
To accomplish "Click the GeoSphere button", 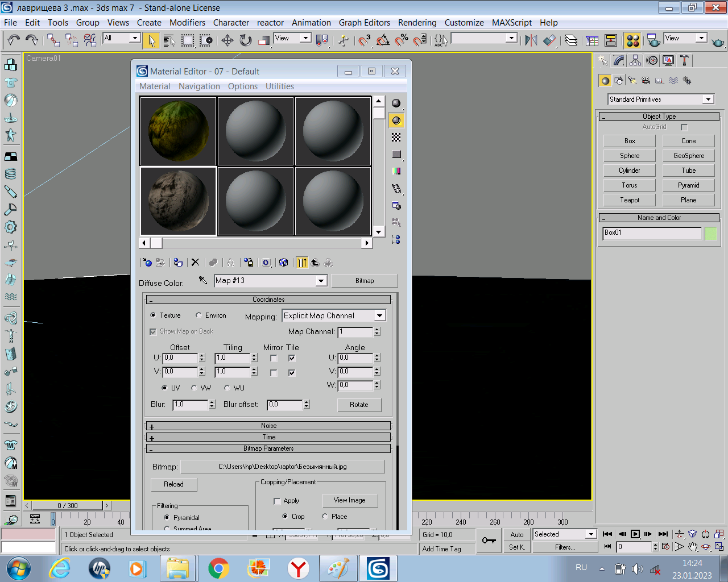I will click(689, 156).
